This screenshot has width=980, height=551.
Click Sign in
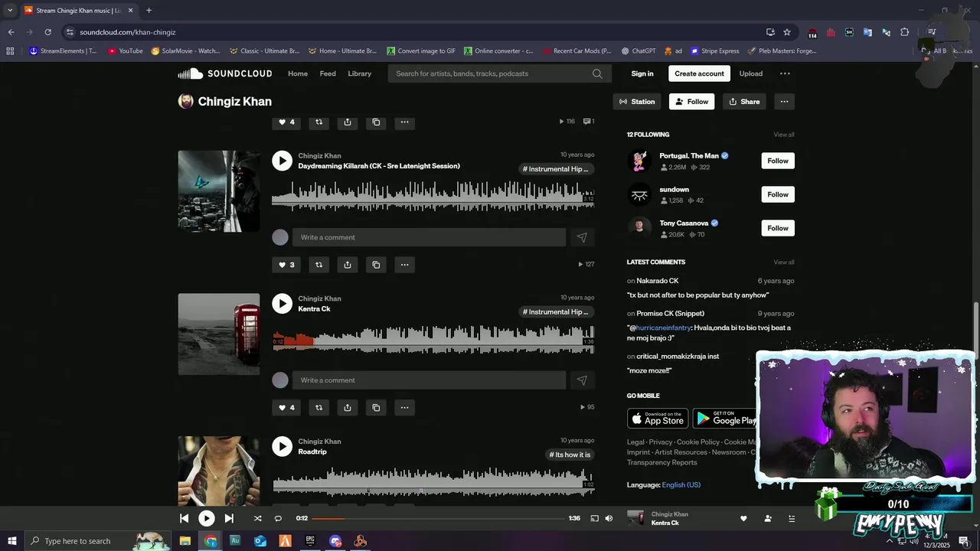[642, 73]
